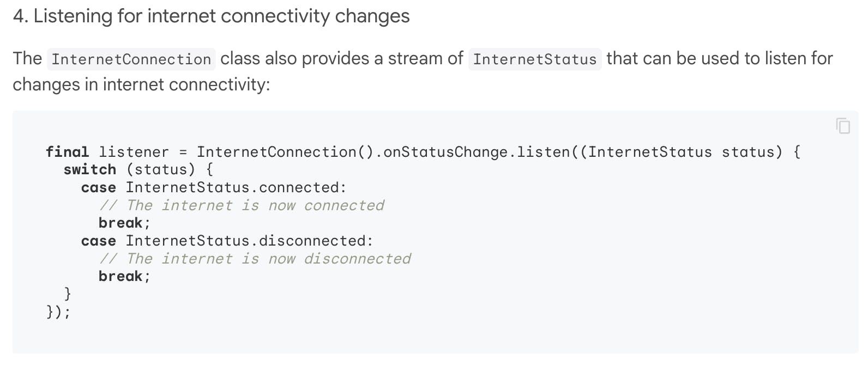Click '(status)' after the switch keyword

[x=160, y=170]
